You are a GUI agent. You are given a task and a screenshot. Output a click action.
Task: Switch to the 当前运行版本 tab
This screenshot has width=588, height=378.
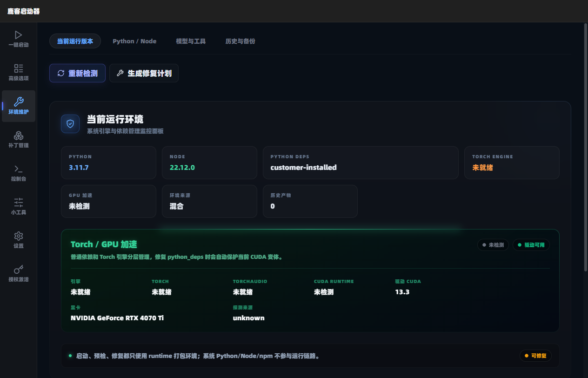pos(75,41)
